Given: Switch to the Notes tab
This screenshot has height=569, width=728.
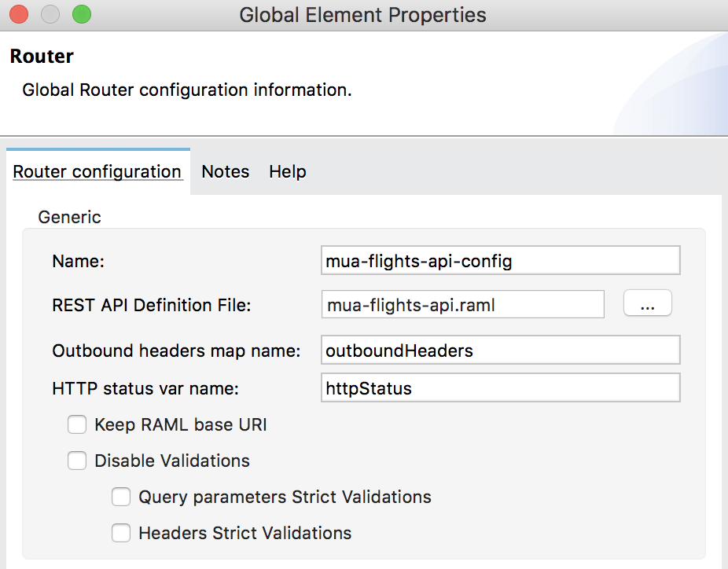Looking at the screenshot, I should tap(225, 171).
